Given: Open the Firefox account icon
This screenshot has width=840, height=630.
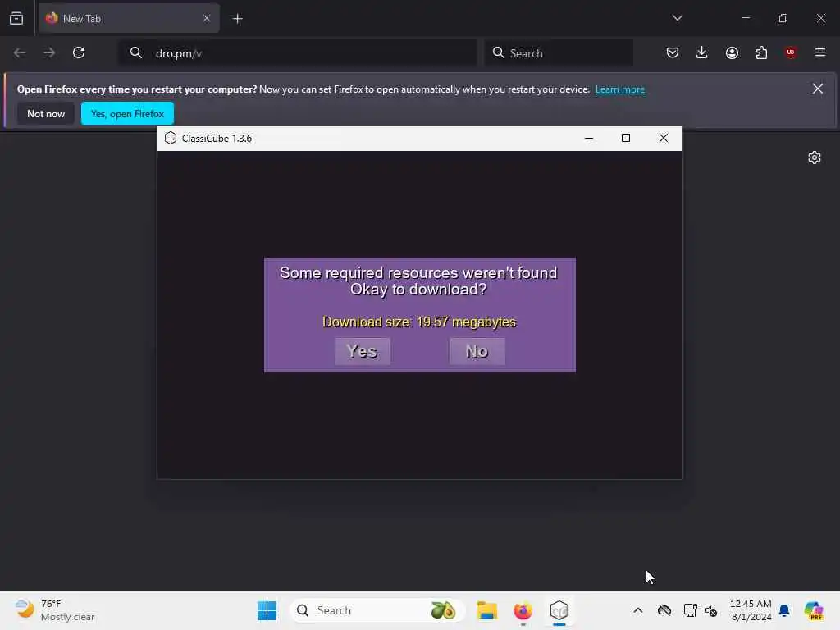Looking at the screenshot, I should coord(732,52).
